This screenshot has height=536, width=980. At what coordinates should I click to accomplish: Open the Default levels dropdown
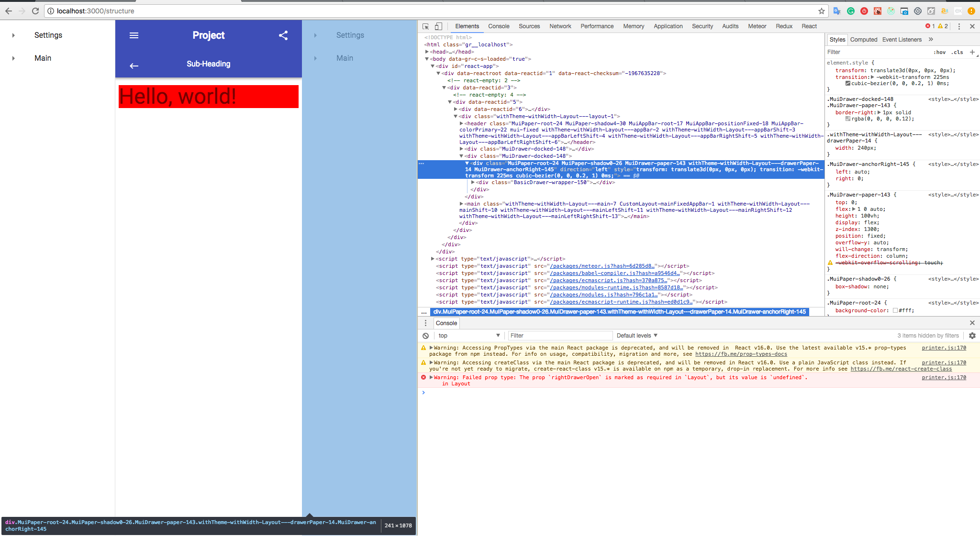point(637,336)
